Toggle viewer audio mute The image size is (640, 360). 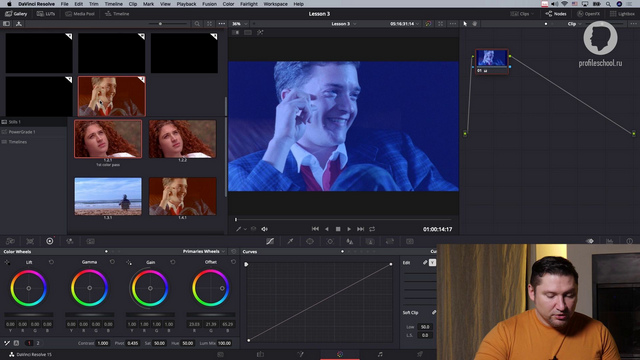point(264,229)
